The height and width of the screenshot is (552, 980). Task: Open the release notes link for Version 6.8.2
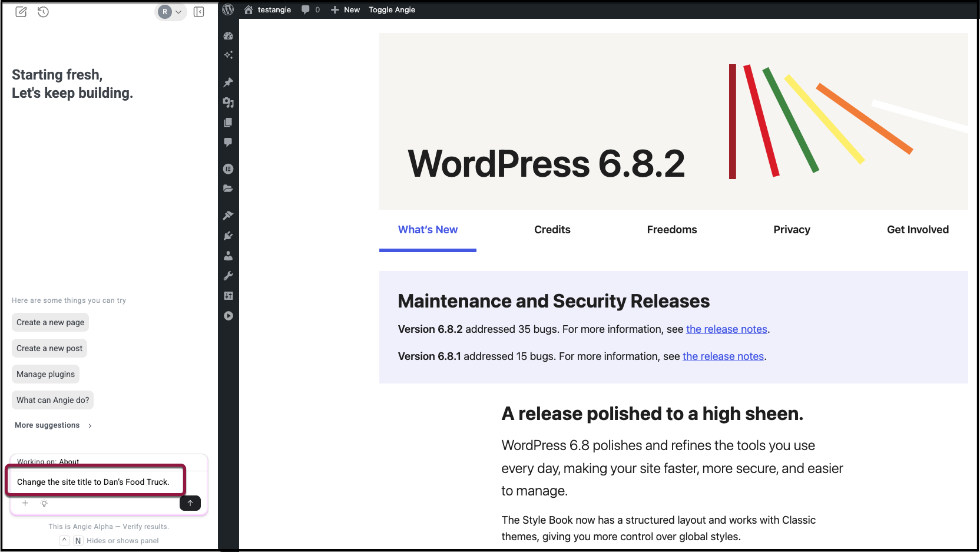point(726,329)
